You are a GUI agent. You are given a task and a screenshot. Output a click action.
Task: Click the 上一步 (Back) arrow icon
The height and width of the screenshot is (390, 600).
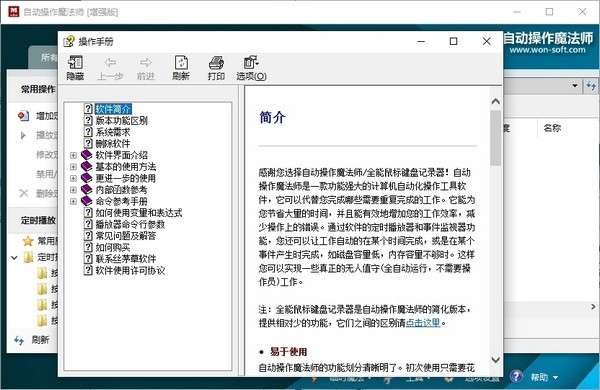[x=110, y=62]
